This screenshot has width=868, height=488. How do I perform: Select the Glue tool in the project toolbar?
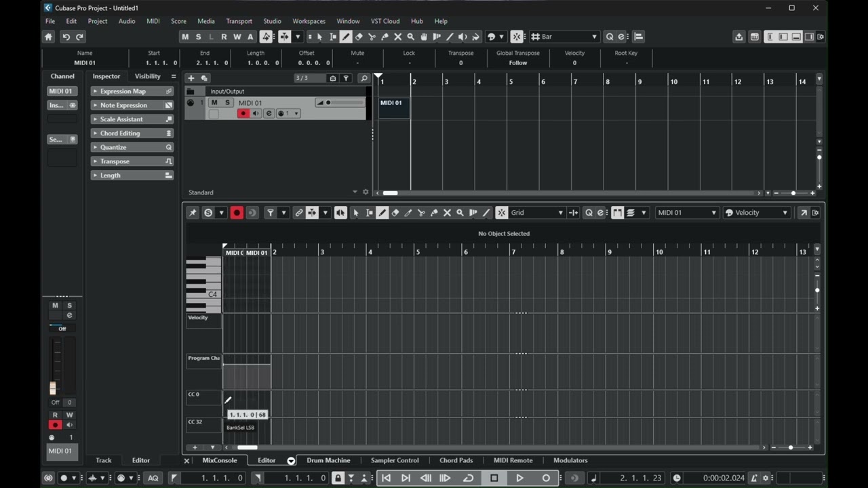click(384, 37)
